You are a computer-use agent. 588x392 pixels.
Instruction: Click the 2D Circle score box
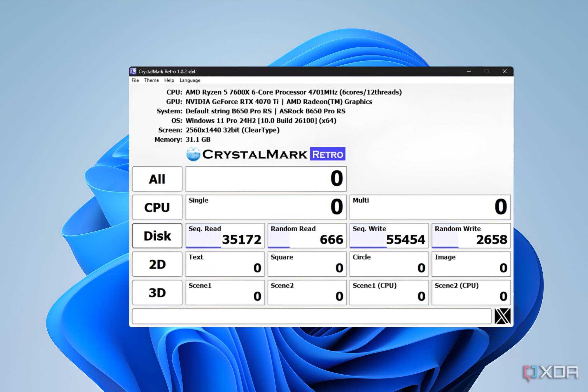389,264
